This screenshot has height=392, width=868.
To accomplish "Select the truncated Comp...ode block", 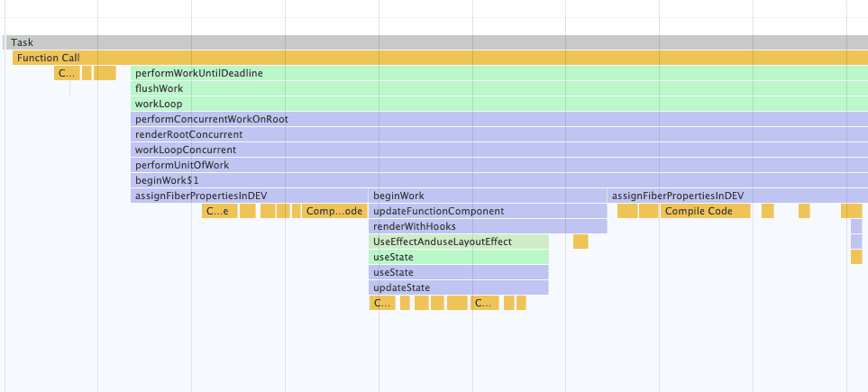I will point(333,211).
